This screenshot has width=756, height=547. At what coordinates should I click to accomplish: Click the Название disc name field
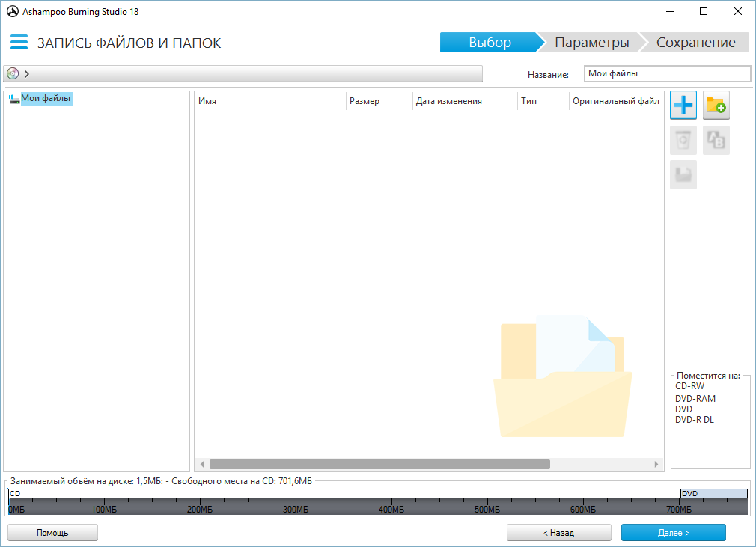point(666,73)
